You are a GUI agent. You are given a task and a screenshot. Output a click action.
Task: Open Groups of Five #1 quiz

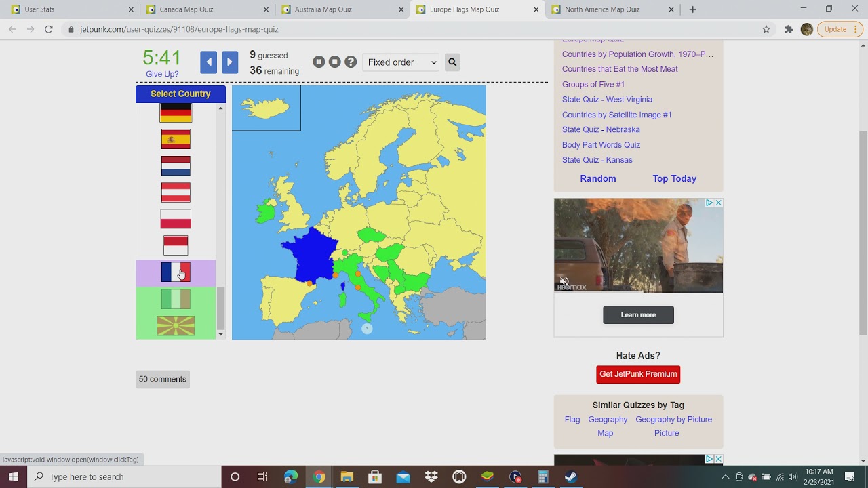[593, 85]
